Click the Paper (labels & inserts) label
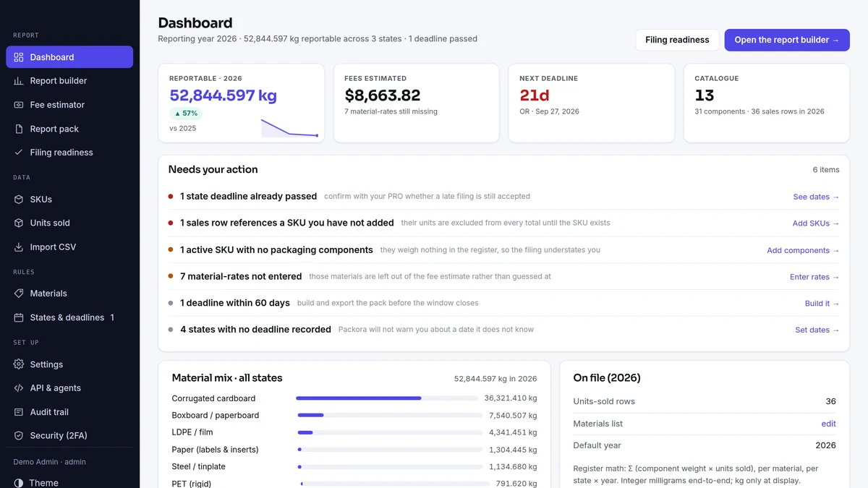The width and height of the screenshot is (868, 488). pyautogui.click(x=215, y=450)
